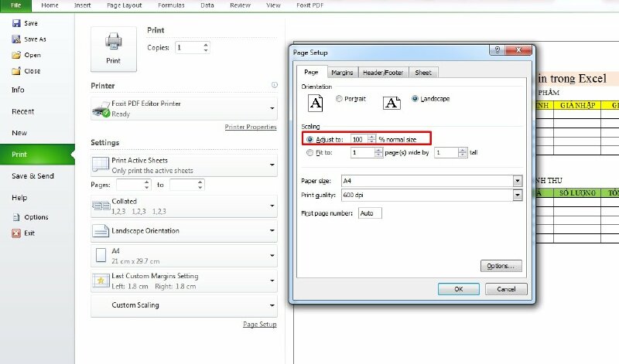Select the Fit to scaling radio button
The width and height of the screenshot is (619, 364).
click(x=310, y=152)
